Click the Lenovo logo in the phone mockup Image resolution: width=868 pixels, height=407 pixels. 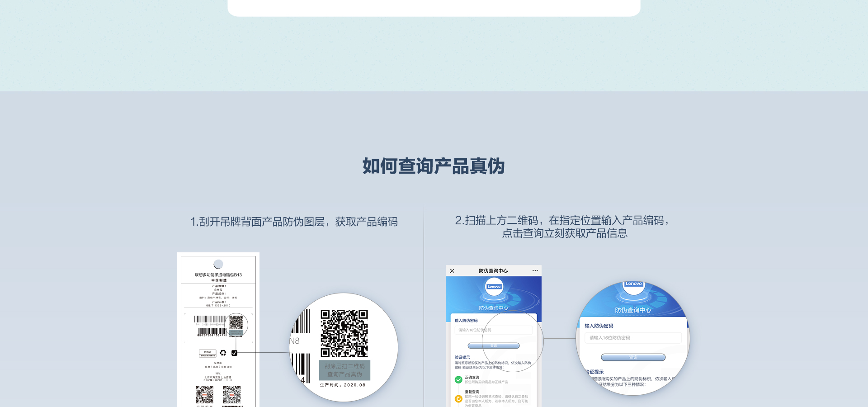tap(494, 287)
